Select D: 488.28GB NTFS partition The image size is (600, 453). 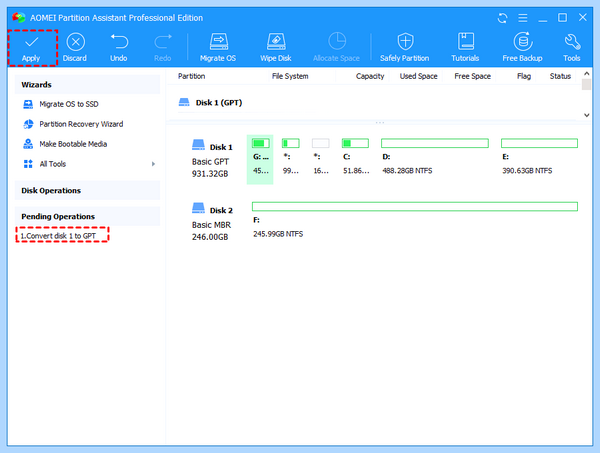click(x=435, y=157)
